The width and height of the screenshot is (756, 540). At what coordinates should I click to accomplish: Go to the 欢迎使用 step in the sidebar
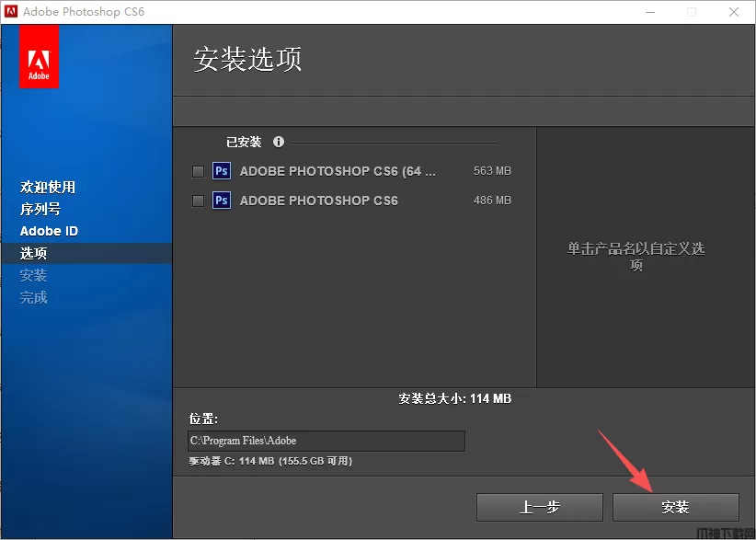(x=48, y=187)
